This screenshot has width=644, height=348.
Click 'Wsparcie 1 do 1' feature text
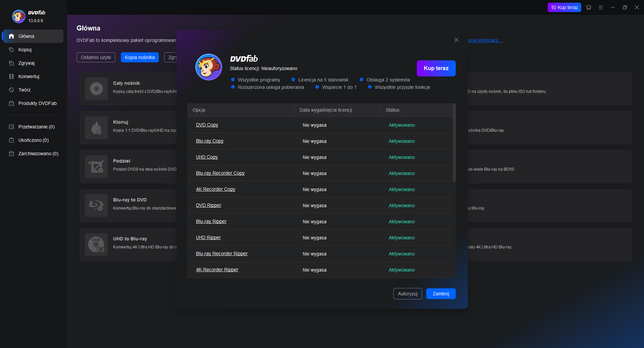(339, 87)
